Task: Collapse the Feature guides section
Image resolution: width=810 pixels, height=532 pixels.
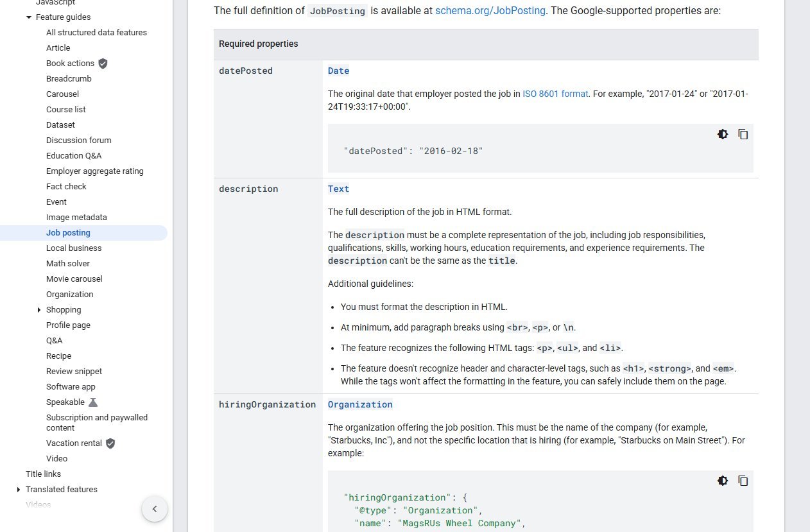Action: click(x=29, y=17)
